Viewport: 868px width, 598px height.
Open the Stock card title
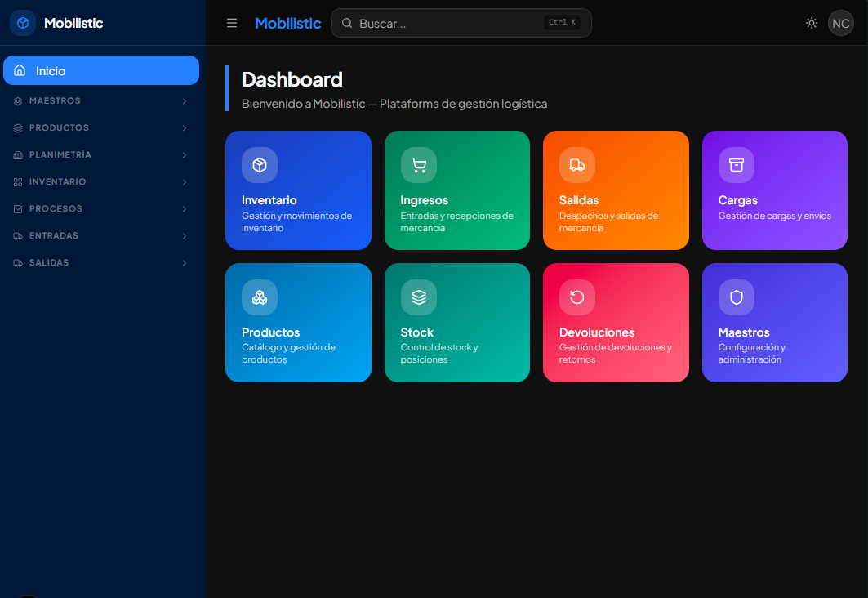[416, 332]
